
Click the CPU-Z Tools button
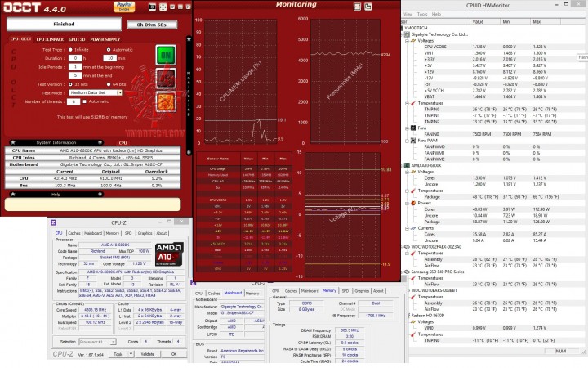tap(118, 354)
